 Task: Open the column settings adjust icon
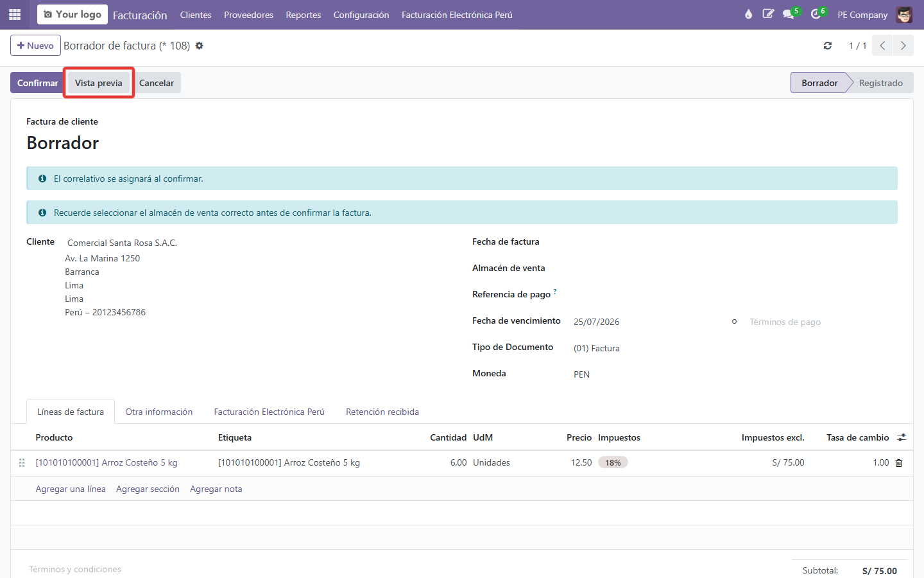click(x=902, y=437)
